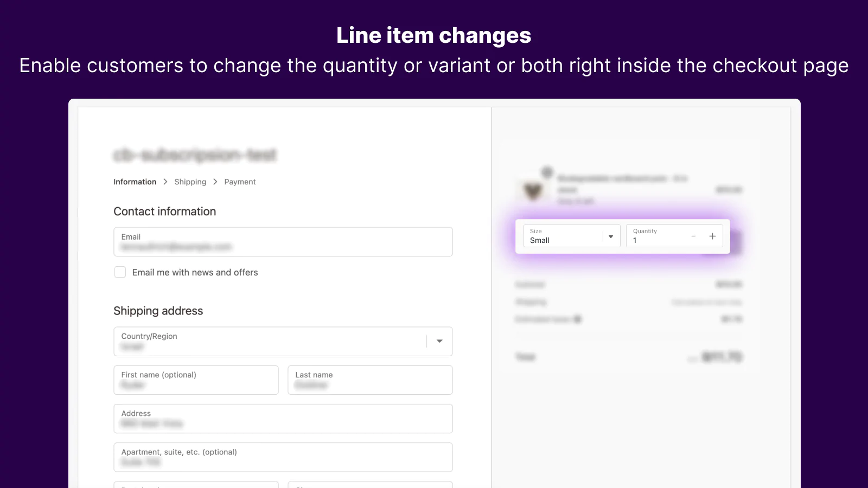The height and width of the screenshot is (488, 868).
Task: Select the Size field showing Small
Action: (563, 236)
